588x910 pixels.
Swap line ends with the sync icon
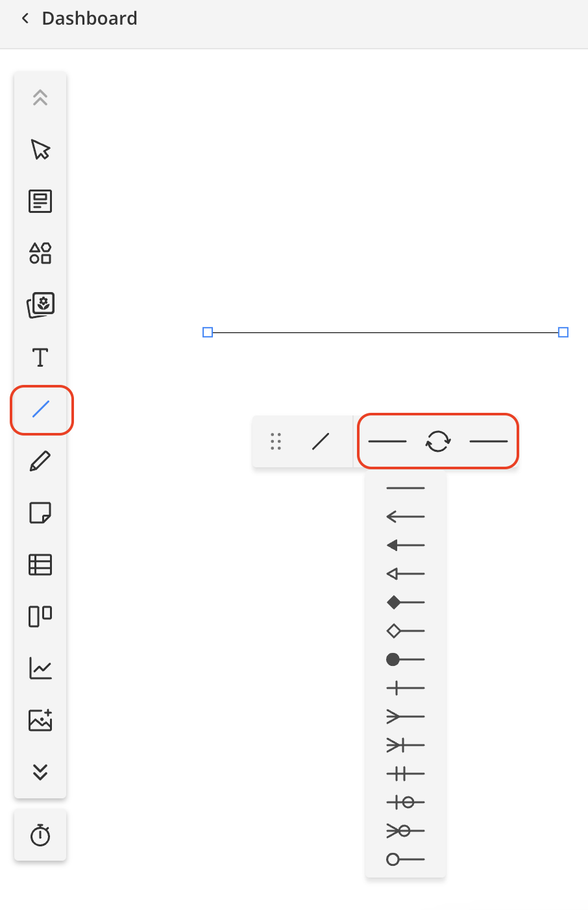[438, 441]
